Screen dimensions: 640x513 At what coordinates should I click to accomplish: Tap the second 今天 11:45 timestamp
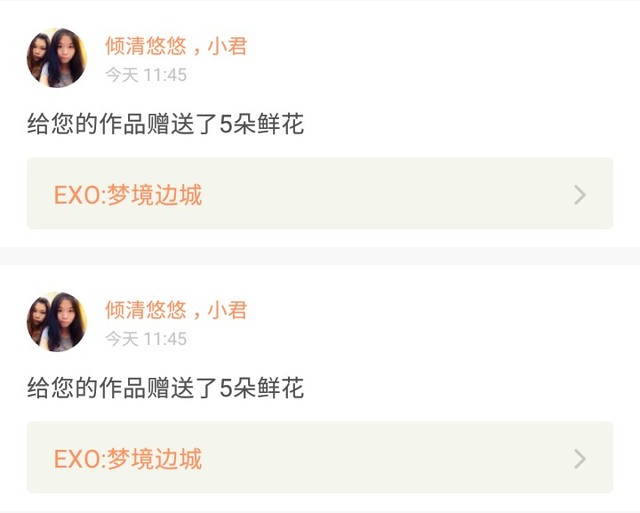coord(146,339)
